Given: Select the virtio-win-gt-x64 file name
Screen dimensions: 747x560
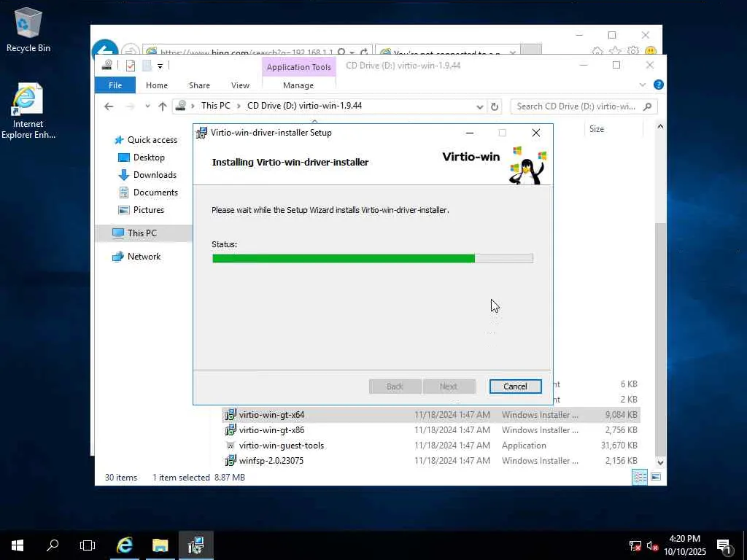Looking at the screenshot, I should point(271,415).
